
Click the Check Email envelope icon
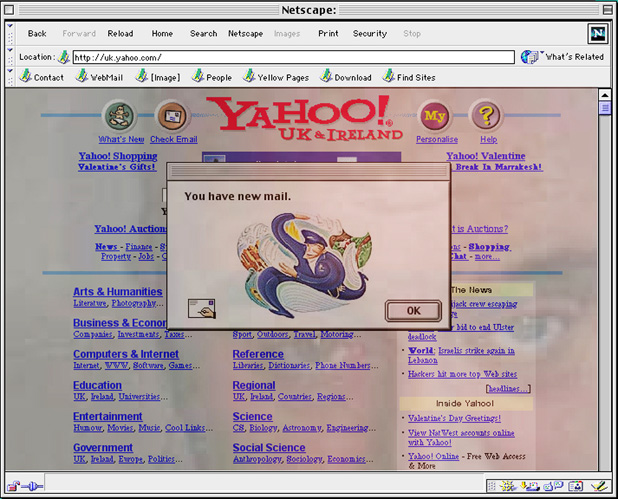pyautogui.click(x=172, y=116)
